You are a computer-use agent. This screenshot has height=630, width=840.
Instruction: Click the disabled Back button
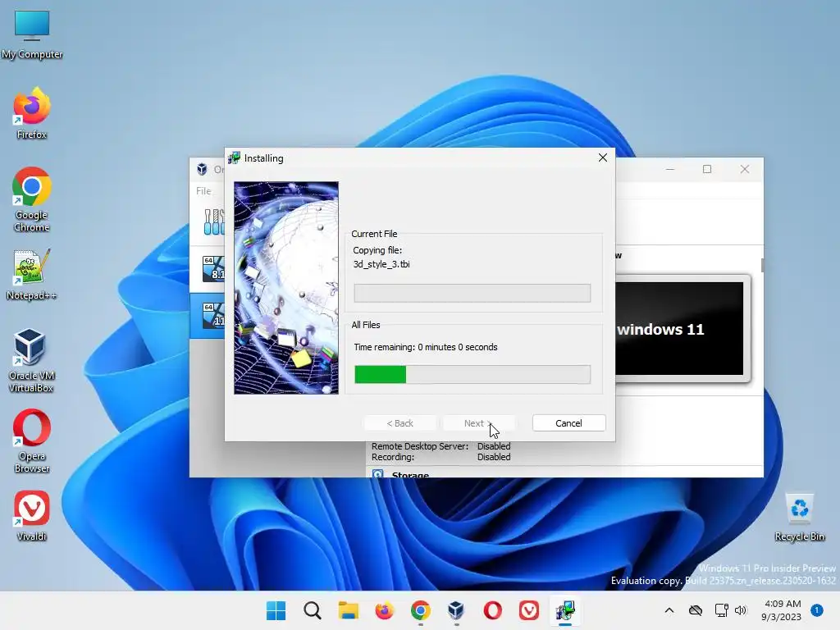(x=399, y=423)
